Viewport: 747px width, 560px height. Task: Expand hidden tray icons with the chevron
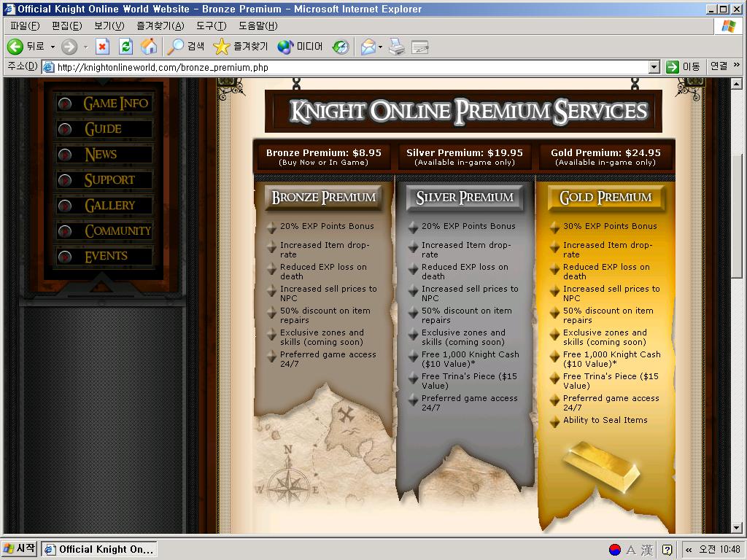coord(689,550)
